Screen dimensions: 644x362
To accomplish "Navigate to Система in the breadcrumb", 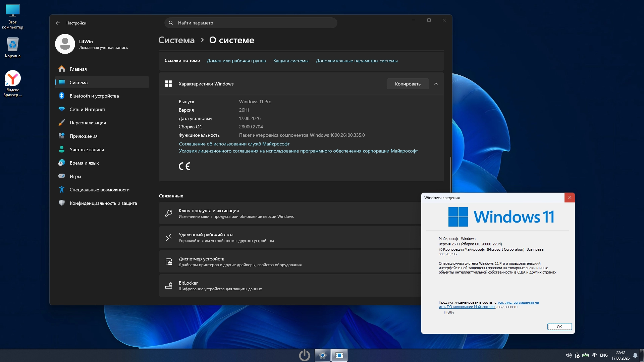I will 176,40.
